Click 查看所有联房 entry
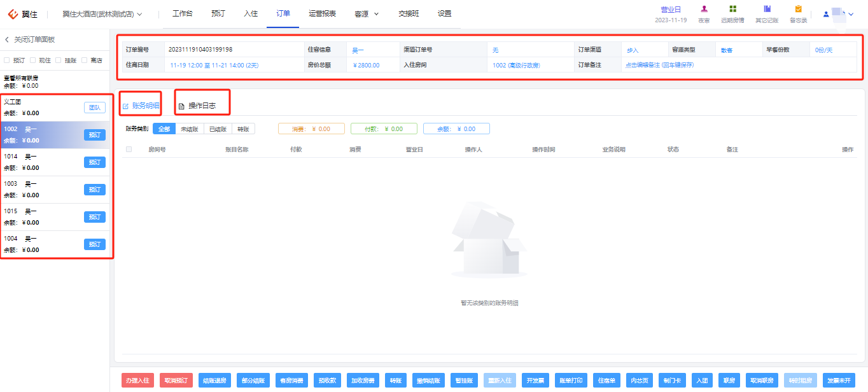The image size is (868, 392). pyautogui.click(x=21, y=78)
